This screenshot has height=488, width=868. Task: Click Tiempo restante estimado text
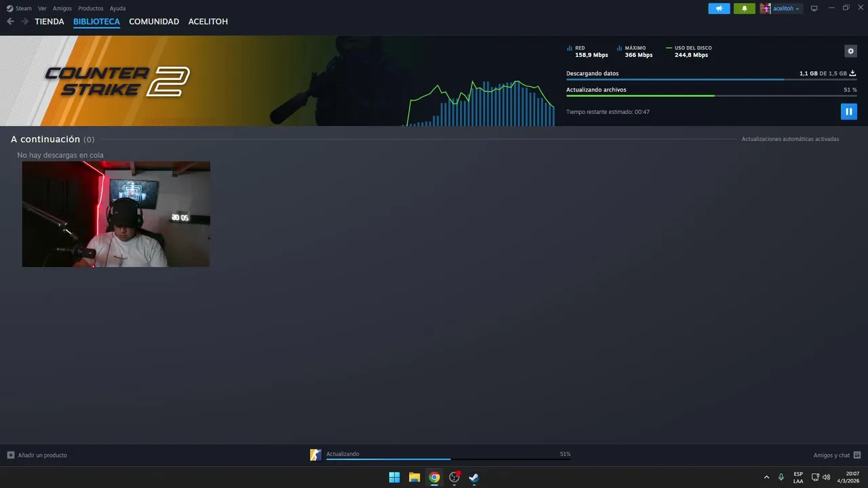coord(608,112)
